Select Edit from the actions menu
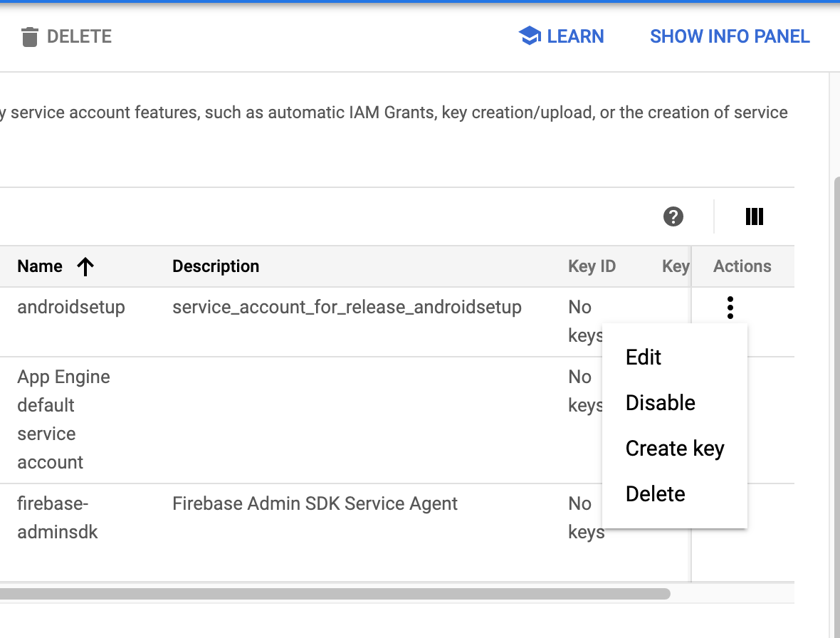 click(644, 357)
